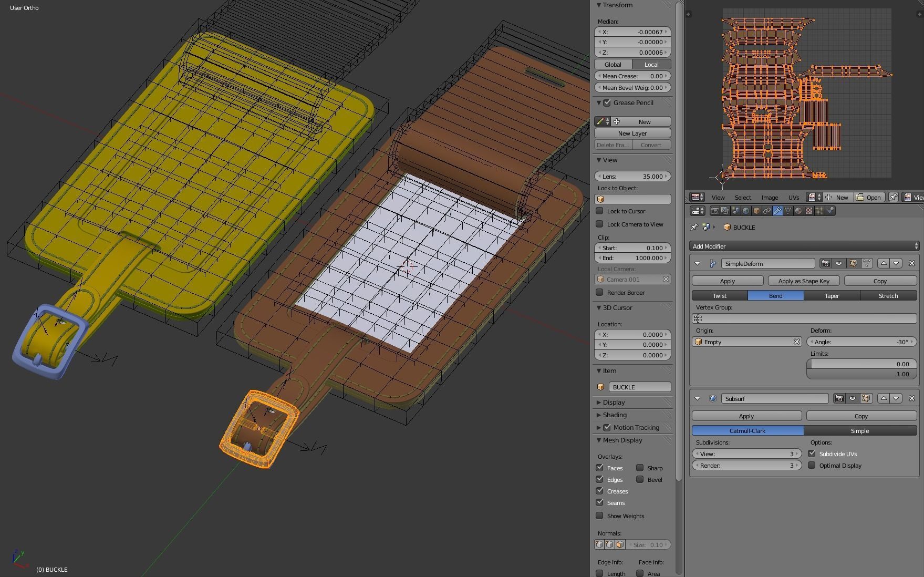Screen dimensions: 924x577
Task: Select vertex normals display icon
Action: [599, 544]
